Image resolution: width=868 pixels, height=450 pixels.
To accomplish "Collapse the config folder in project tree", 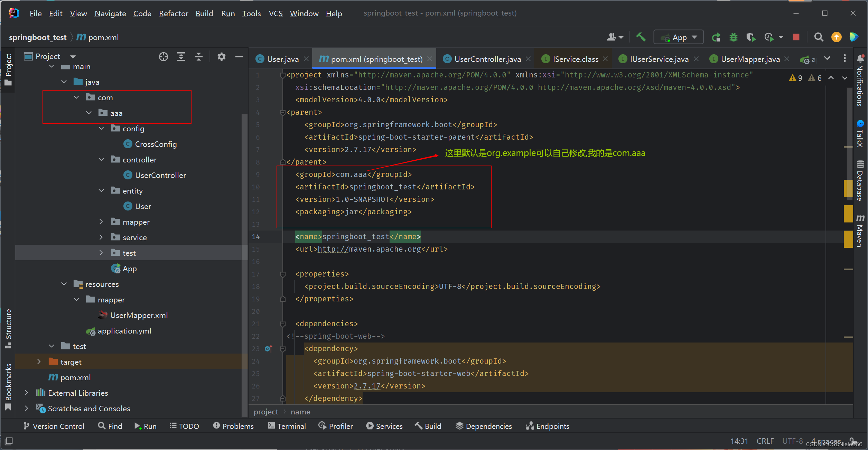I will [101, 128].
